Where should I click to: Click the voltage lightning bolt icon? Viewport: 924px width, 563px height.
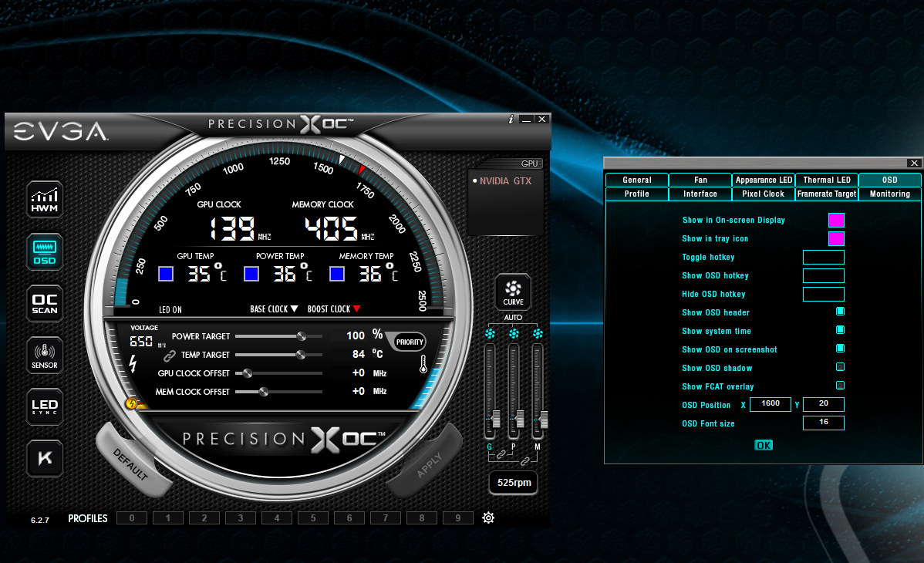coord(133,363)
